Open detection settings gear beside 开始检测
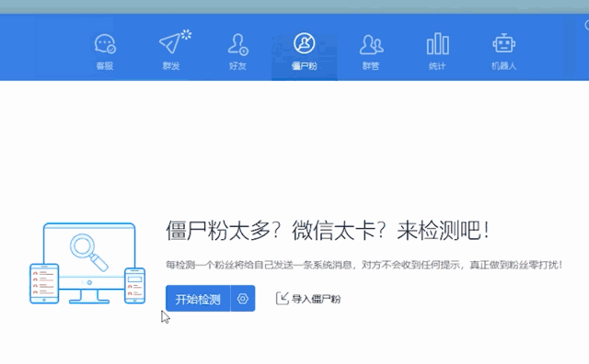Screen dimensions: 589x364 [243, 299]
